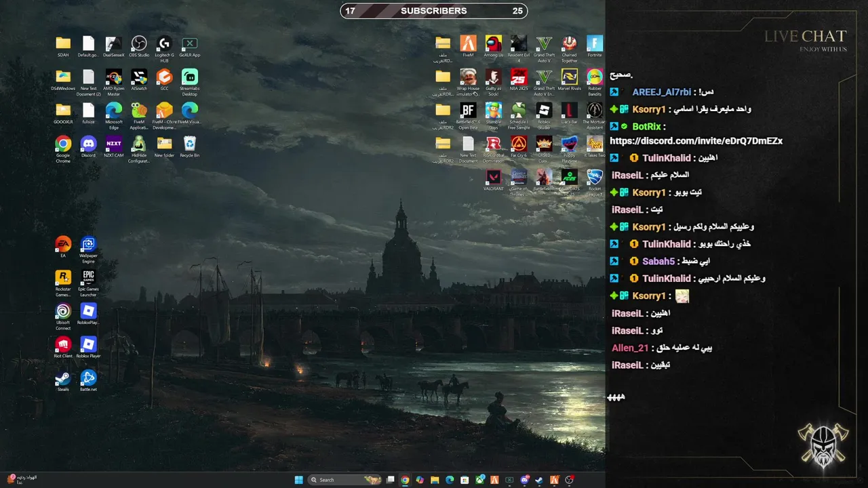Viewport: 868px width, 488px height.
Task: Click AREEJ_Al7rbi username in chat
Action: pyautogui.click(x=662, y=92)
